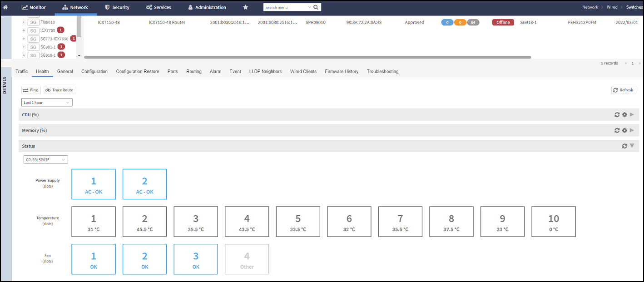Screen dimensions: 644x282
Task: Open CPU (%) panel gear settings
Action: click(624, 115)
